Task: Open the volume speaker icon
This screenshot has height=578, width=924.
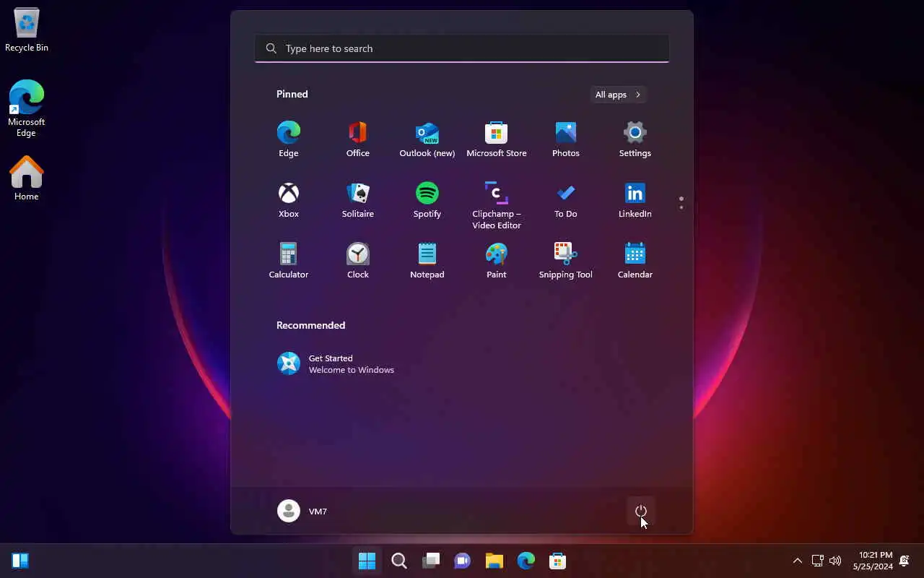Action: point(835,561)
